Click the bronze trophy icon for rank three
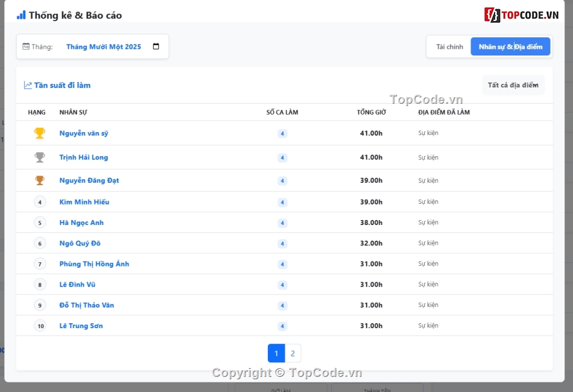The width and height of the screenshot is (573, 392). tap(40, 180)
